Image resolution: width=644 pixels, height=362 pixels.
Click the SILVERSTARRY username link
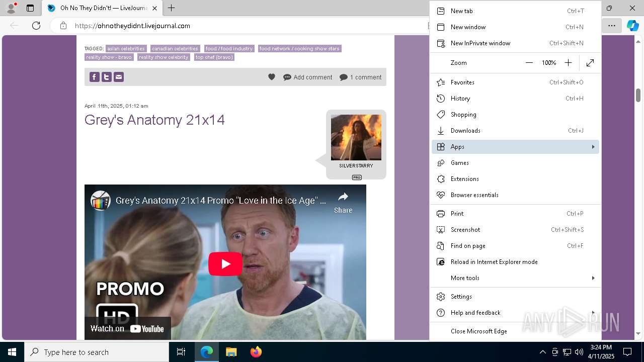356,166
